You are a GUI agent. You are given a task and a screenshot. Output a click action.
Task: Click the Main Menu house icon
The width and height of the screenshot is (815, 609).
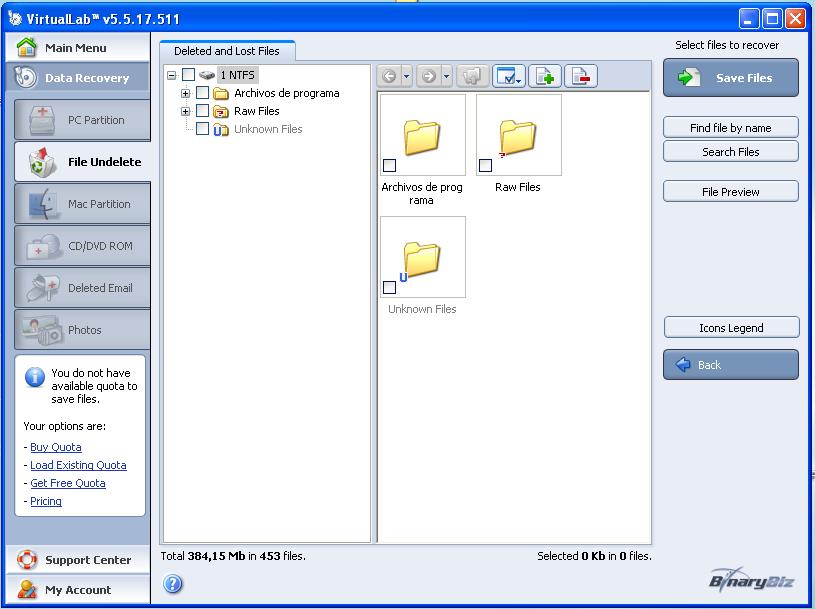(x=27, y=47)
